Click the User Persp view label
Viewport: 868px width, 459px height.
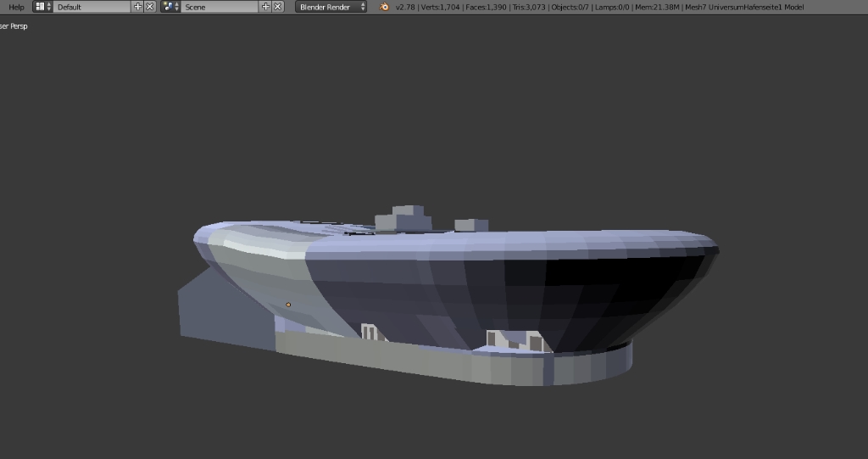[14, 26]
